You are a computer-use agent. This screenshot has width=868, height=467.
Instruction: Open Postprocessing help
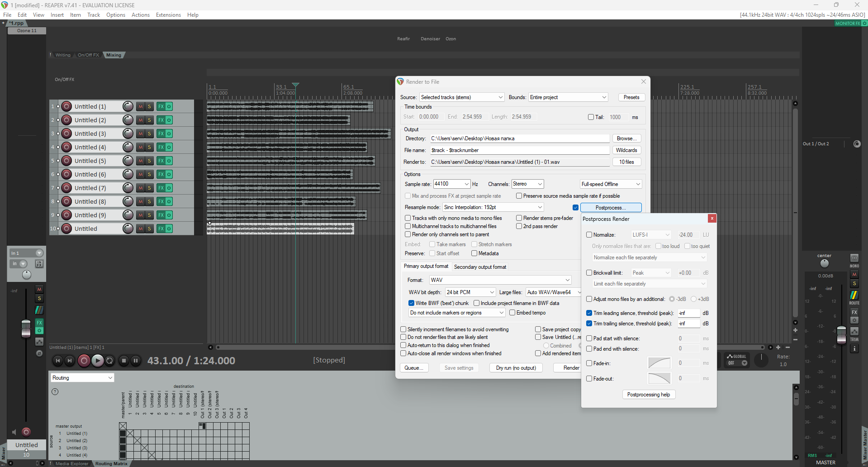pyautogui.click(x=649, y=395)
